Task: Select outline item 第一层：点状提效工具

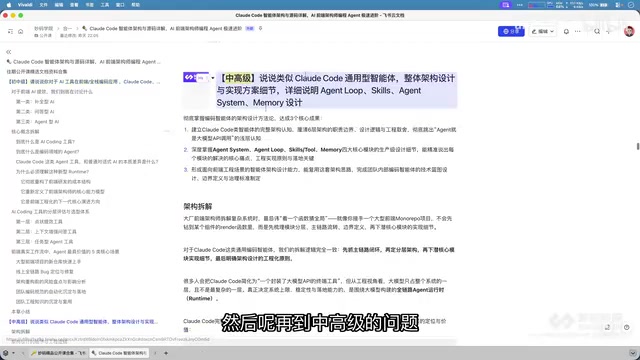Action: 39,222
